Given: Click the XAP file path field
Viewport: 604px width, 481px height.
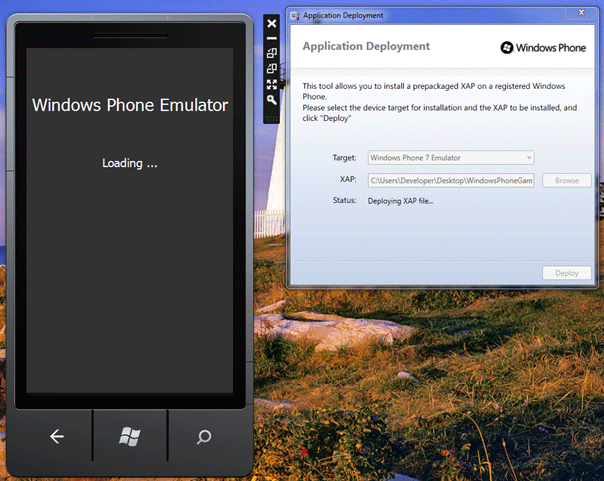Looking at the screenshot, I should (451, 180).
